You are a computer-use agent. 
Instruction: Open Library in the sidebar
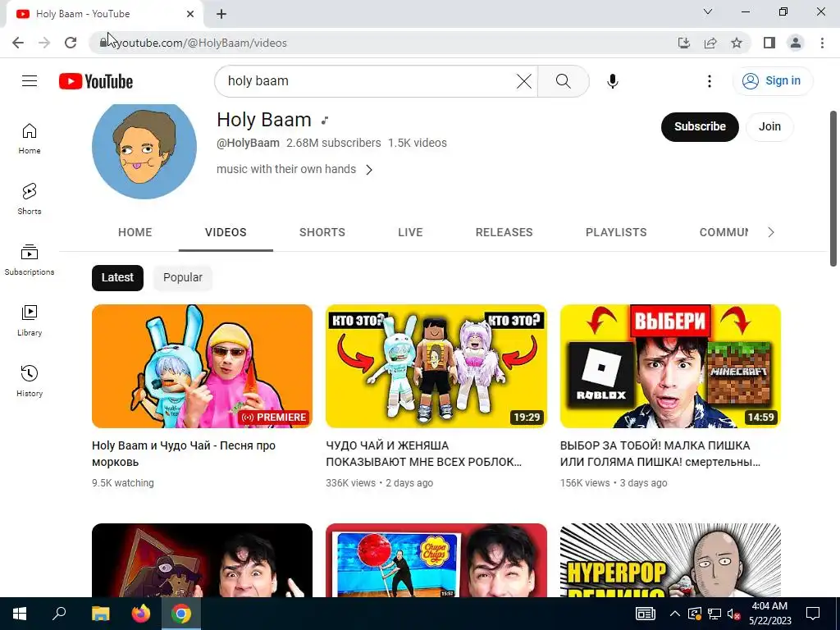tap(30, 321)
